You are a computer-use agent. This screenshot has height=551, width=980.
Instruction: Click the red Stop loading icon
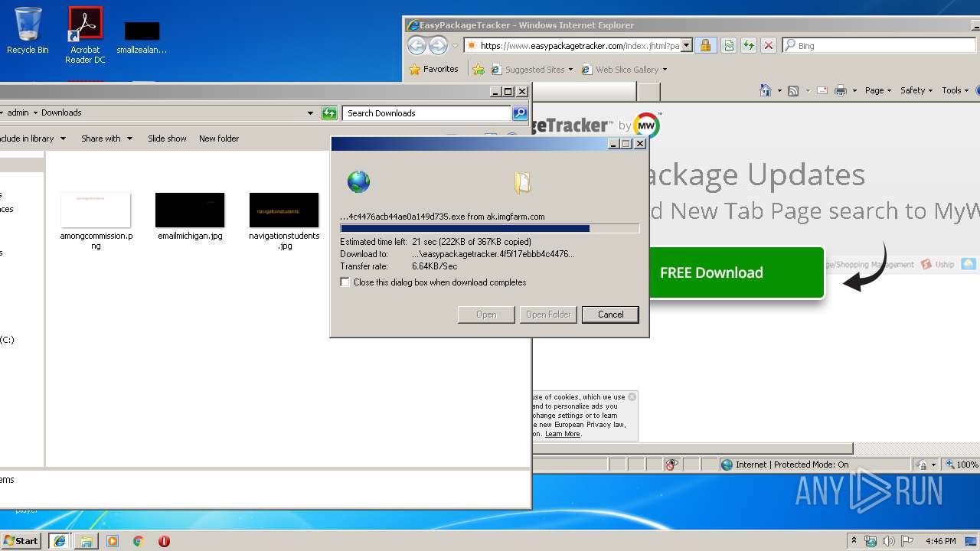coord(769,45)
